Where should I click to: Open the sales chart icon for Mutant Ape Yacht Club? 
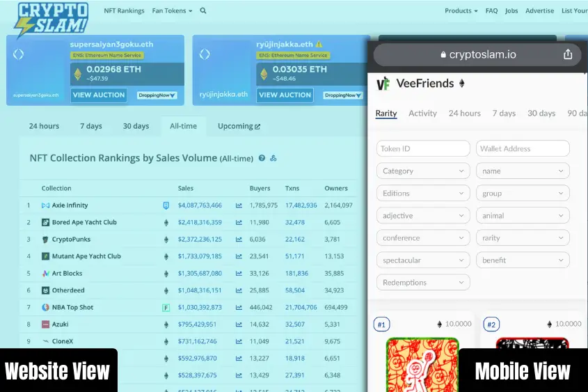click(x=239, y=257)
